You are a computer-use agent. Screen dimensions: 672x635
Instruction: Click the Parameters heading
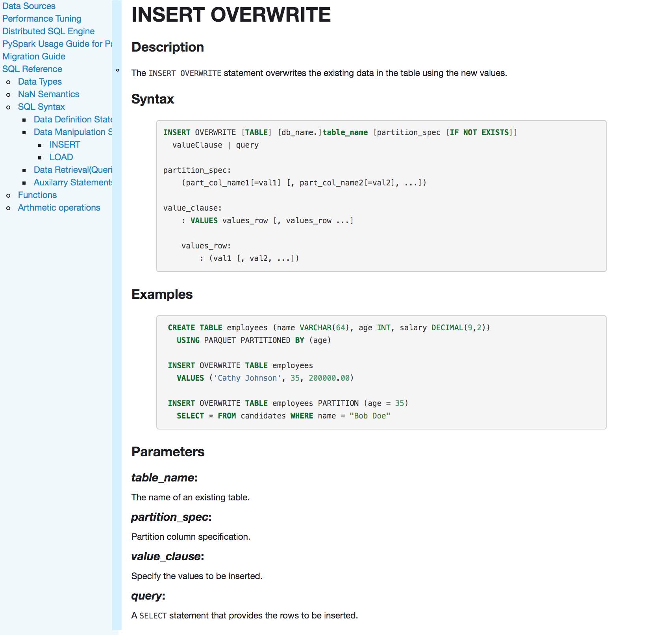pyautogui.click(x=168, y=452)
